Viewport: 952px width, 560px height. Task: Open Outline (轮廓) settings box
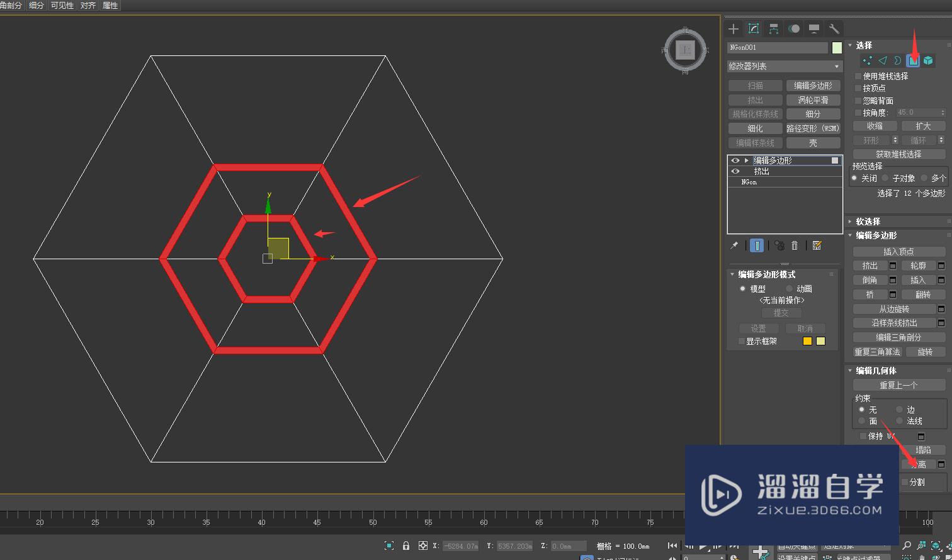point(941,266)
